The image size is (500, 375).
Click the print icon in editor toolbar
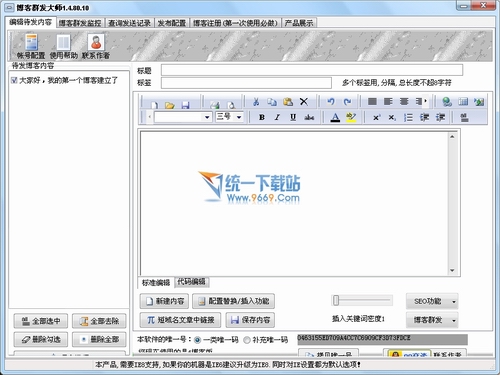click(x=215, y=104)
